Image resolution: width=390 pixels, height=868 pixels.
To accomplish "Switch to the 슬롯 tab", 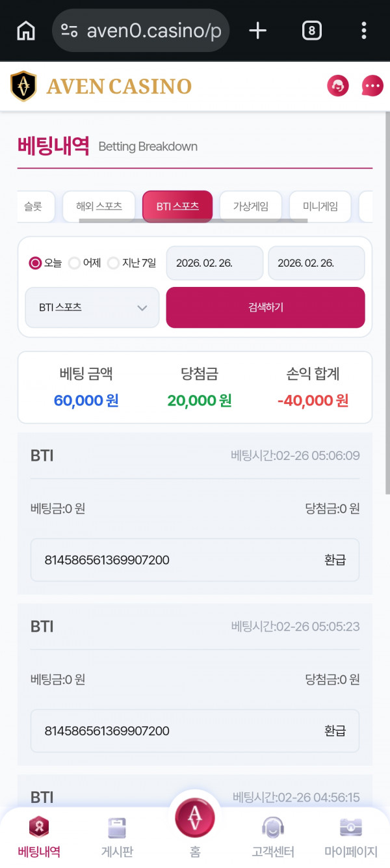I will point(35,206).
